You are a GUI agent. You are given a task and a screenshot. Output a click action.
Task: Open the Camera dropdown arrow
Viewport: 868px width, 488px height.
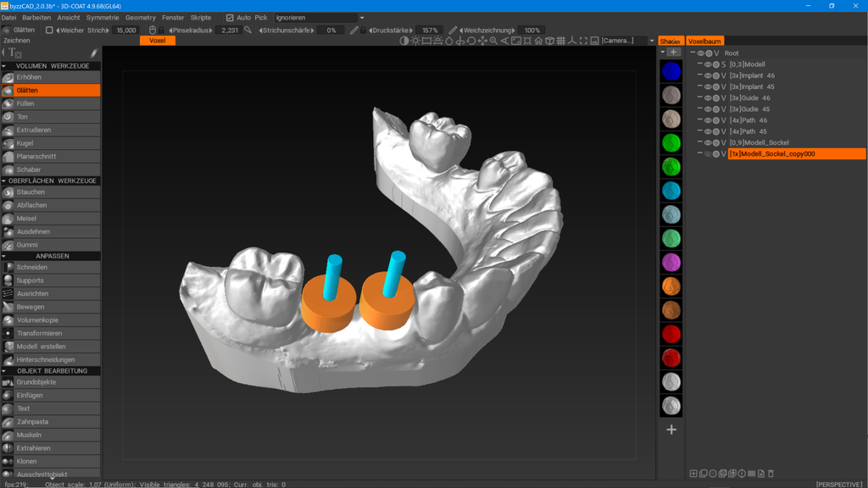[652, 41]
